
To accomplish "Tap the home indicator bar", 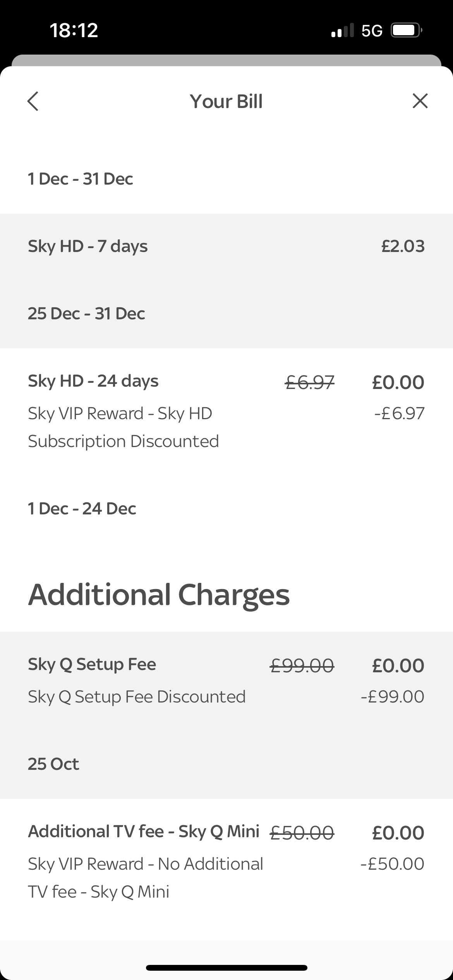I will pos(226,968).
